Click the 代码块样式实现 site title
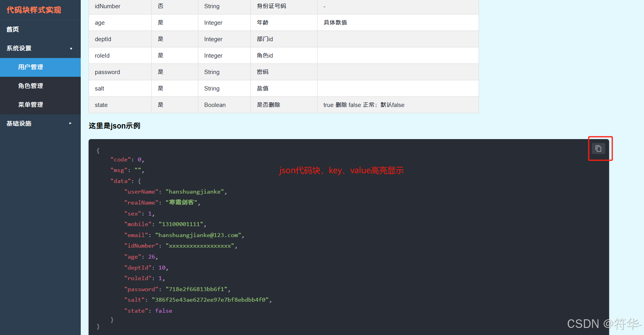The width and height of the screenshot is (644, 335). click(34, 10)
